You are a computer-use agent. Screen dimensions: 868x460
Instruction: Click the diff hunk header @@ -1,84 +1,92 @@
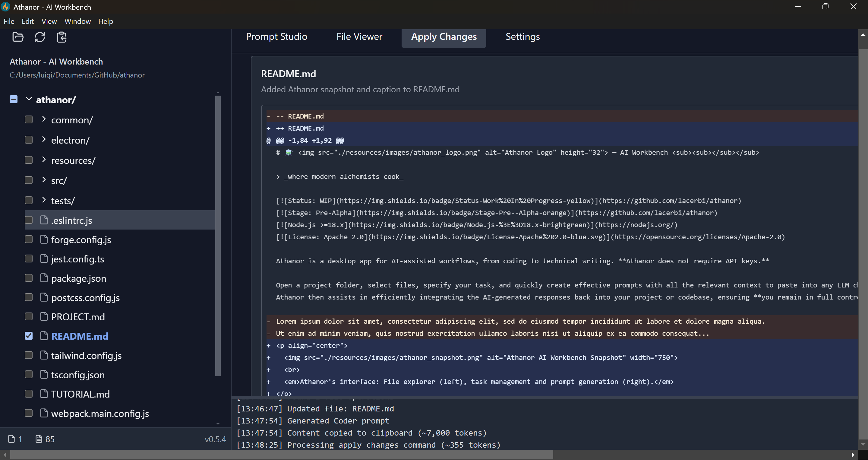coord(310,140)
